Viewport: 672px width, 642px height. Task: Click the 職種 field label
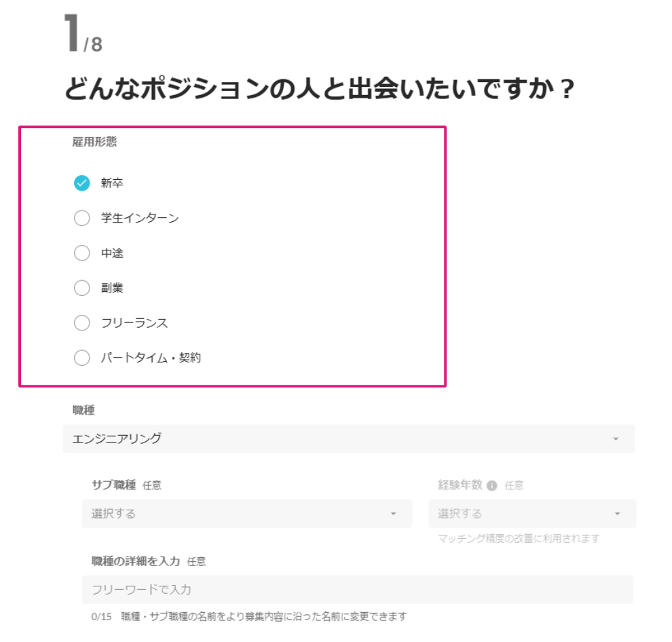83,410
